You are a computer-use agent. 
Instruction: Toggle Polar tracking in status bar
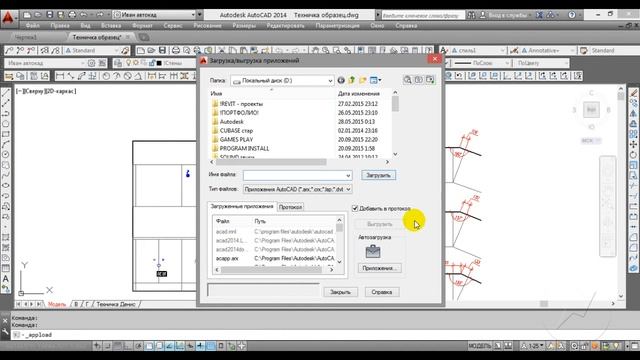[x=138, y=346]
